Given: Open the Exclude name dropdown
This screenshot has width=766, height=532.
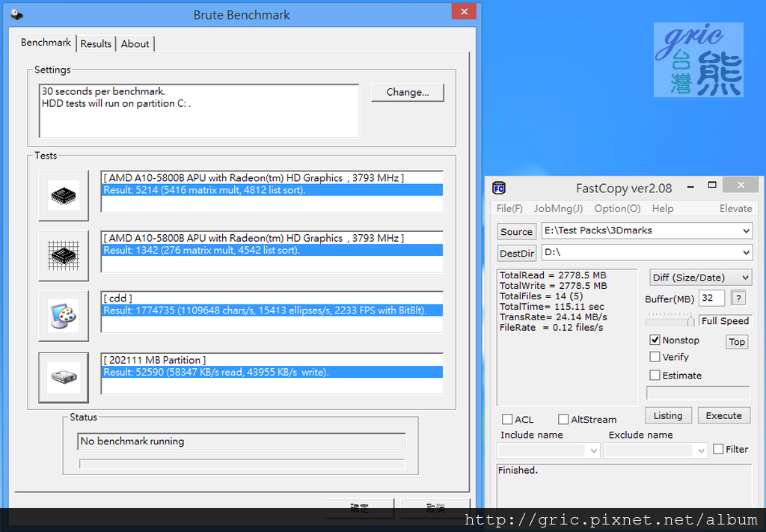Looking at the screenshot, I should (x=702, y=450).
